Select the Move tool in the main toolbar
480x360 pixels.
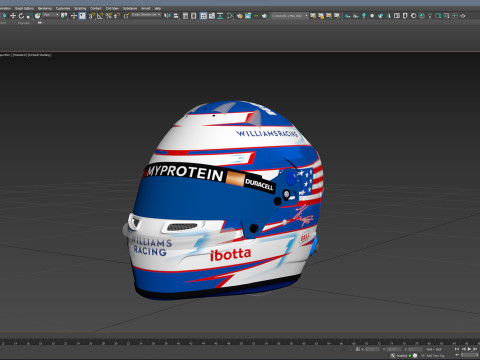point(13,16)
